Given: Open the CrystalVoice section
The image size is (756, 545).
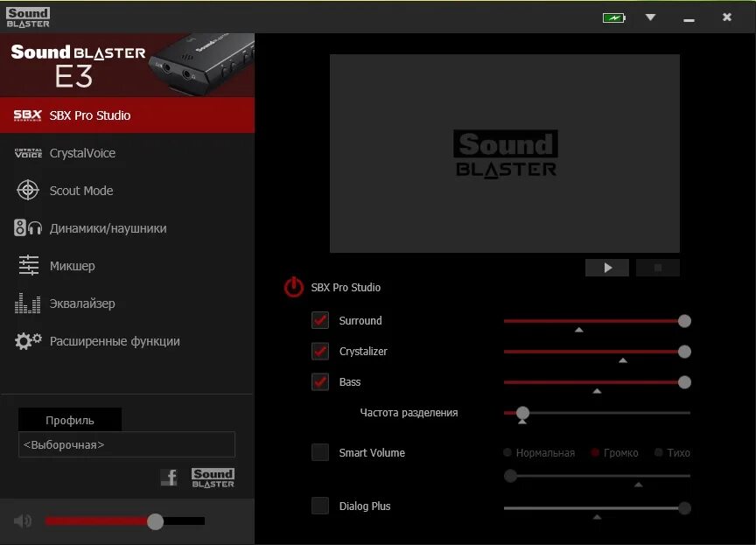Looking at the screenshot, I should point(127,153).
